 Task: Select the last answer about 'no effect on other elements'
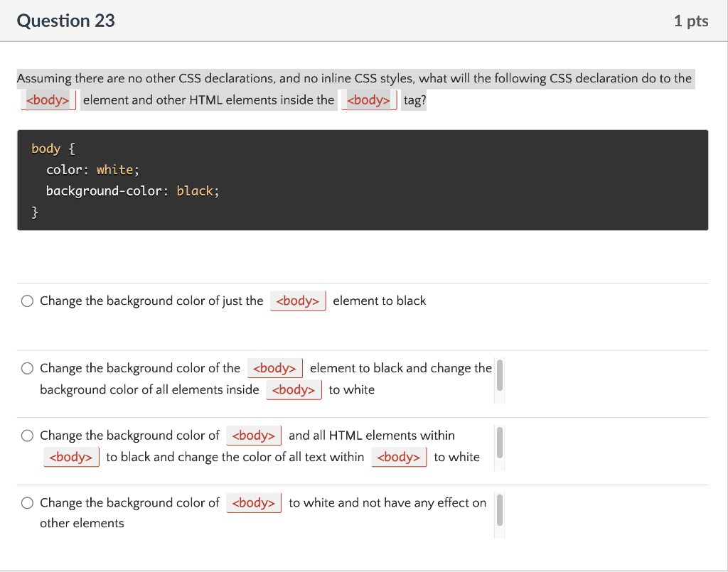click(x=27, y=502)
